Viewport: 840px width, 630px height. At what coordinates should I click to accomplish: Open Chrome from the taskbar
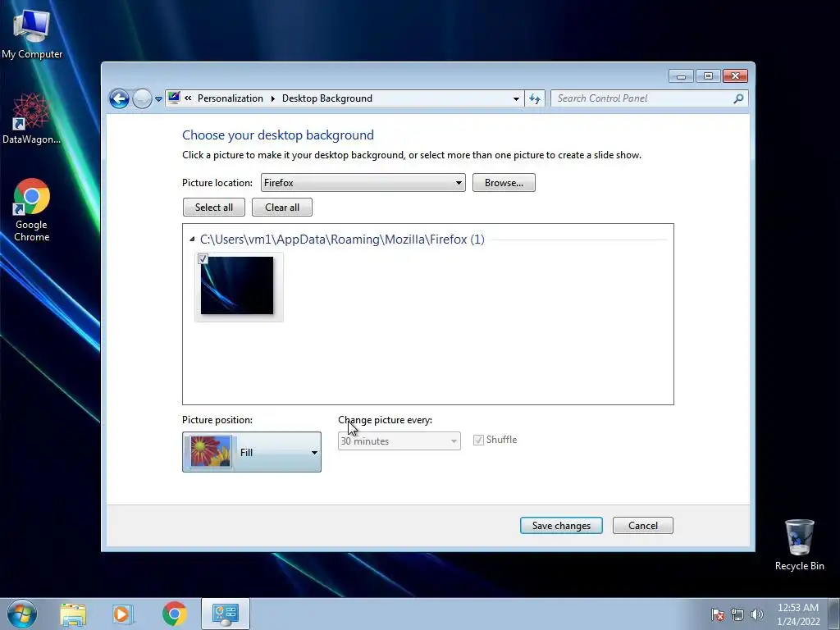coord(174,614)
